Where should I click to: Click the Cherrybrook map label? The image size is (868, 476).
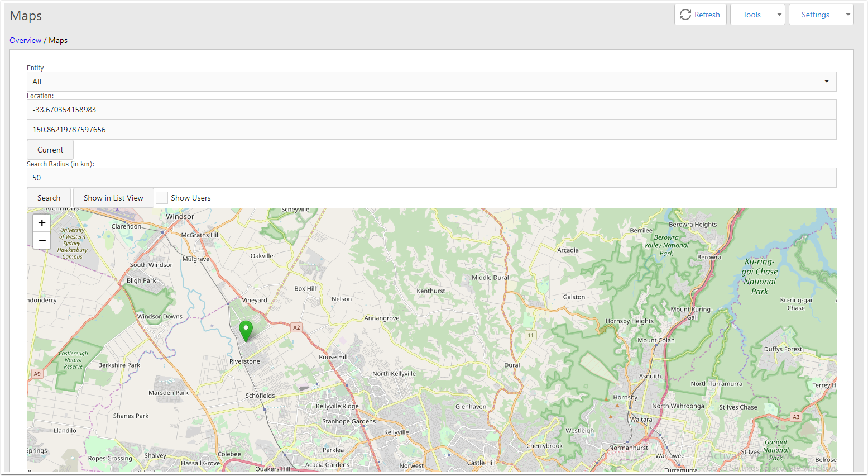[544, 445]
